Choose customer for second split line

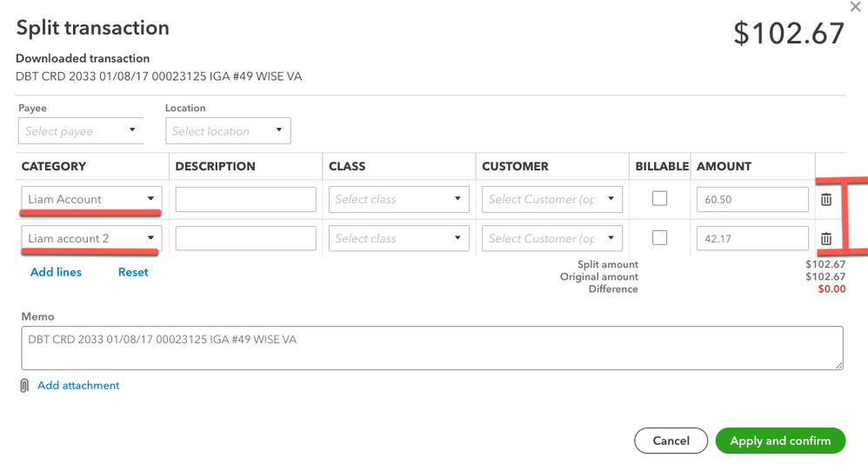pyautogui.click(x=552, y=238)
